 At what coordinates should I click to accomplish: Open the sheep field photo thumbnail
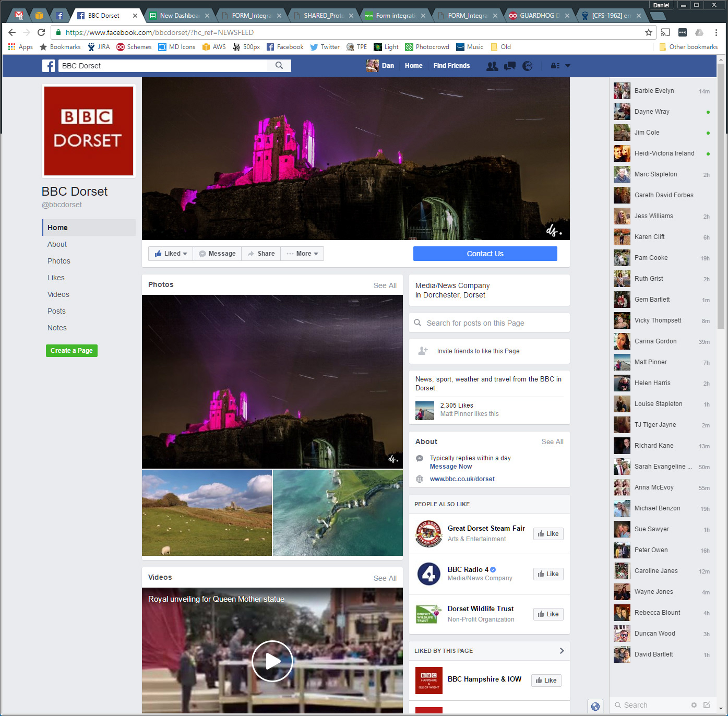pos(207,512)
